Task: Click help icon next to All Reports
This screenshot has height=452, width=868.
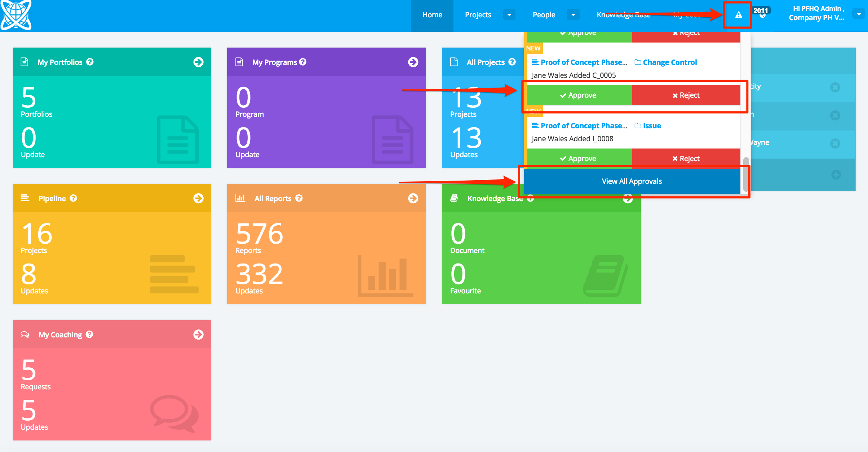Action: [299, 198]
